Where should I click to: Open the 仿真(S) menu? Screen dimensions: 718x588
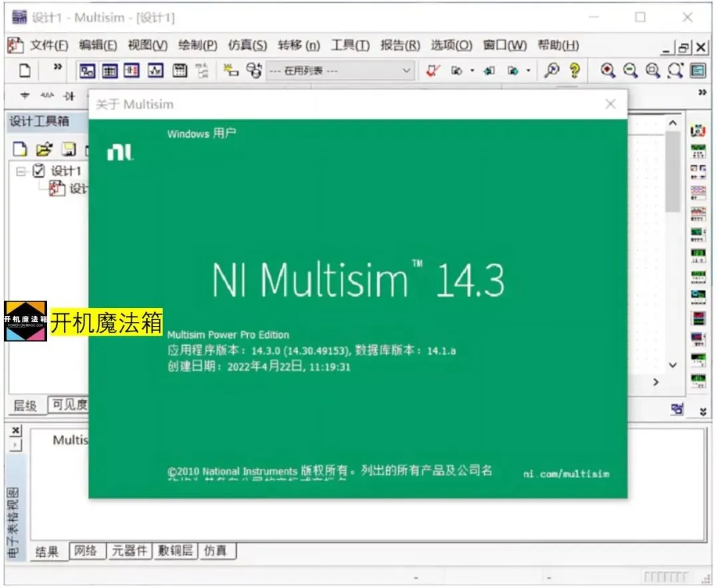point(247,45)
